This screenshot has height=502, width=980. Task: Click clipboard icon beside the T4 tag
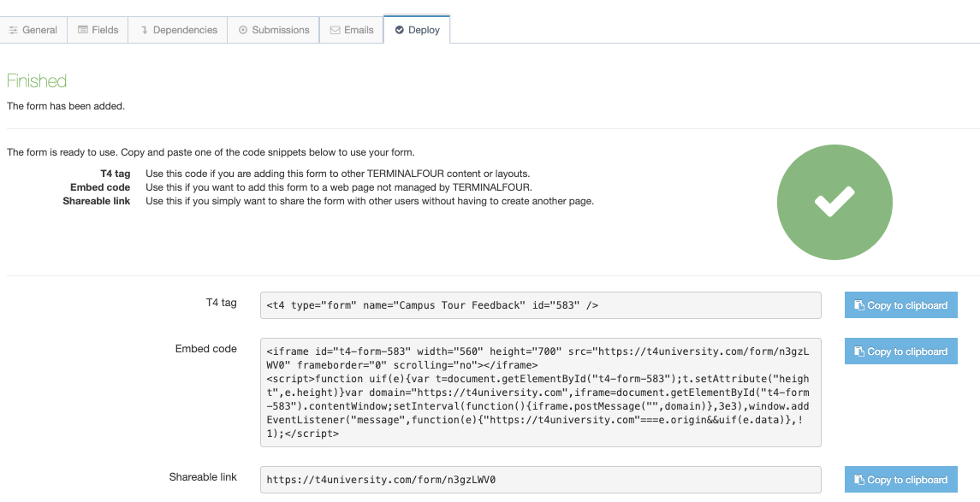coord(859,305)
